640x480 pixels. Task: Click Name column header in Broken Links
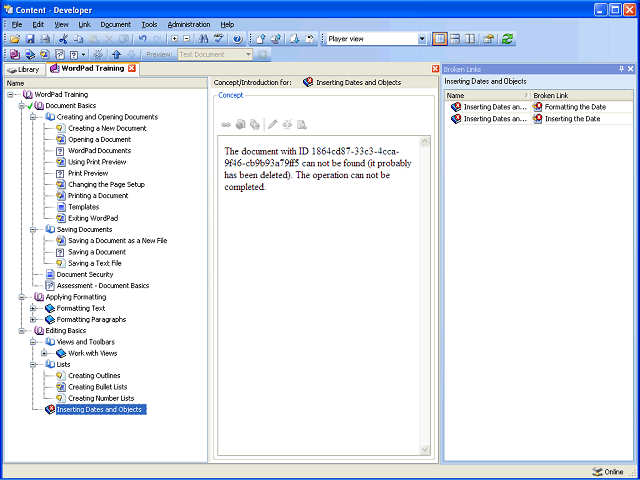[488, 96]
